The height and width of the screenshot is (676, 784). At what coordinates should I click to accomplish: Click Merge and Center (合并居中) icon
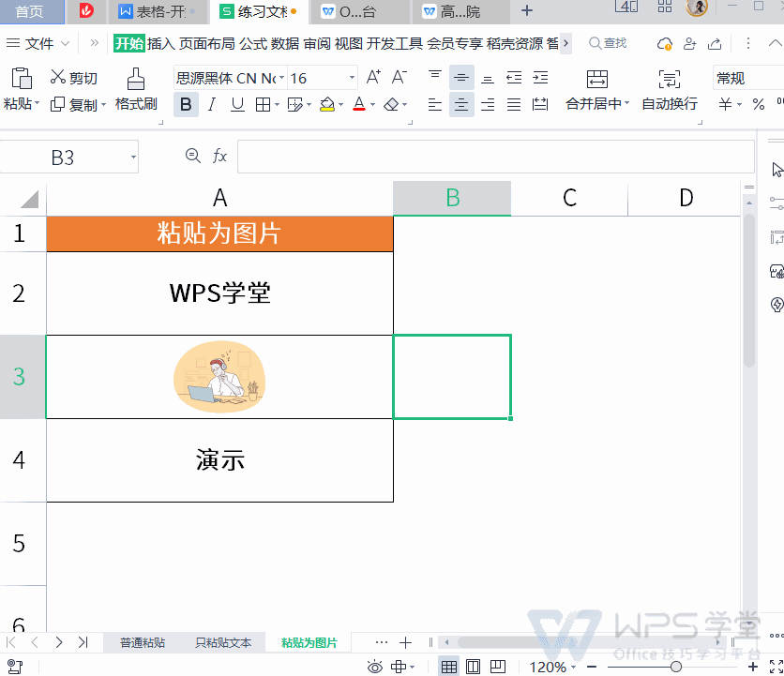(x=597, y=79)
